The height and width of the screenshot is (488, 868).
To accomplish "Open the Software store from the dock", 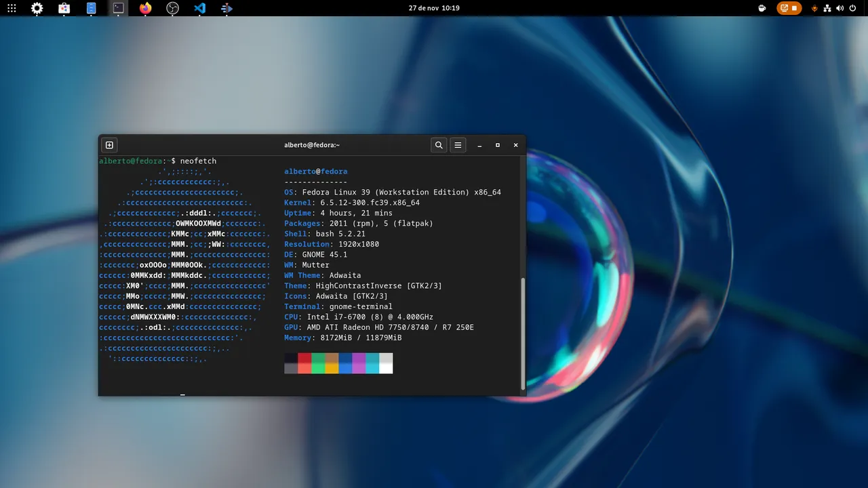I will point(64,8).
